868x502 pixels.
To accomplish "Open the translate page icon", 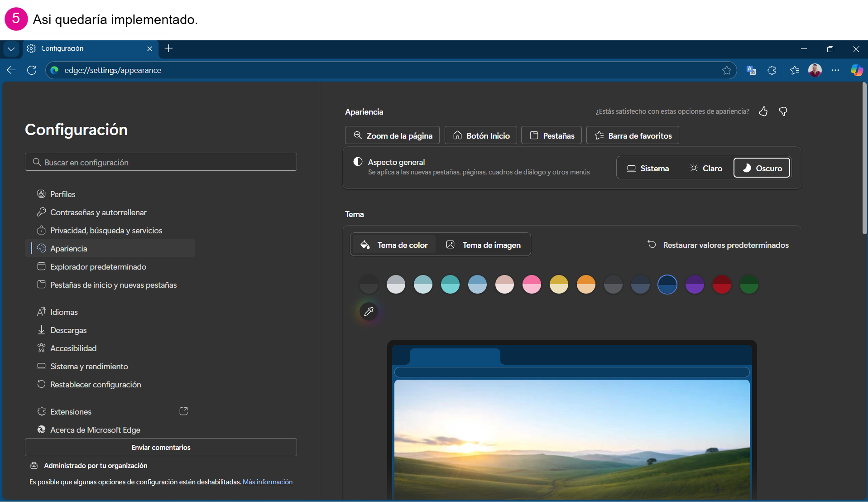I will tap(751, 70).
